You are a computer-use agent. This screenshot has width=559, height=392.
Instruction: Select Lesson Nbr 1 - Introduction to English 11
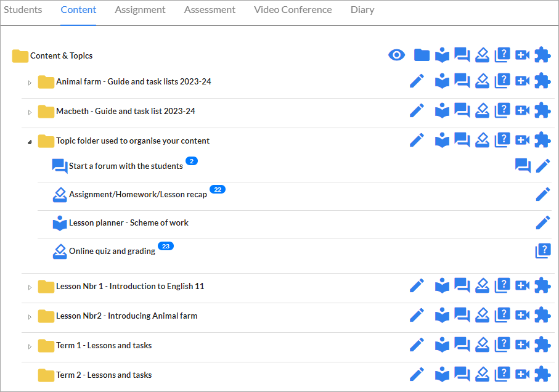coord(130,286)
